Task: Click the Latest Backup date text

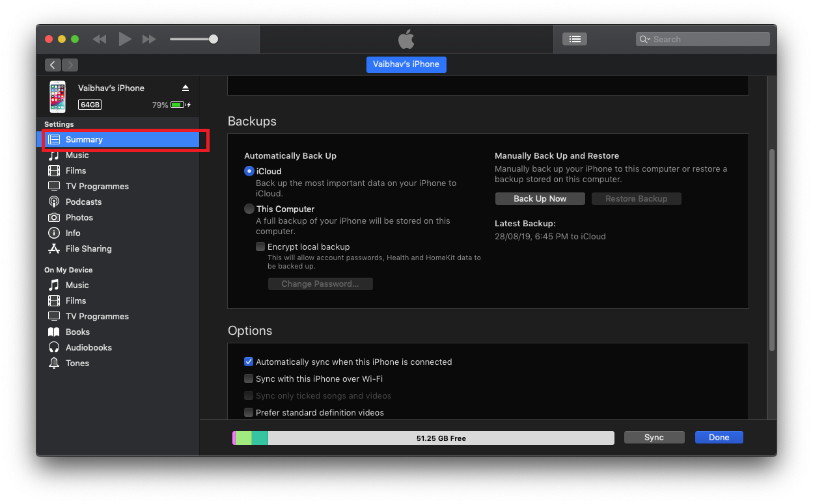Action: tap(550, 237)
